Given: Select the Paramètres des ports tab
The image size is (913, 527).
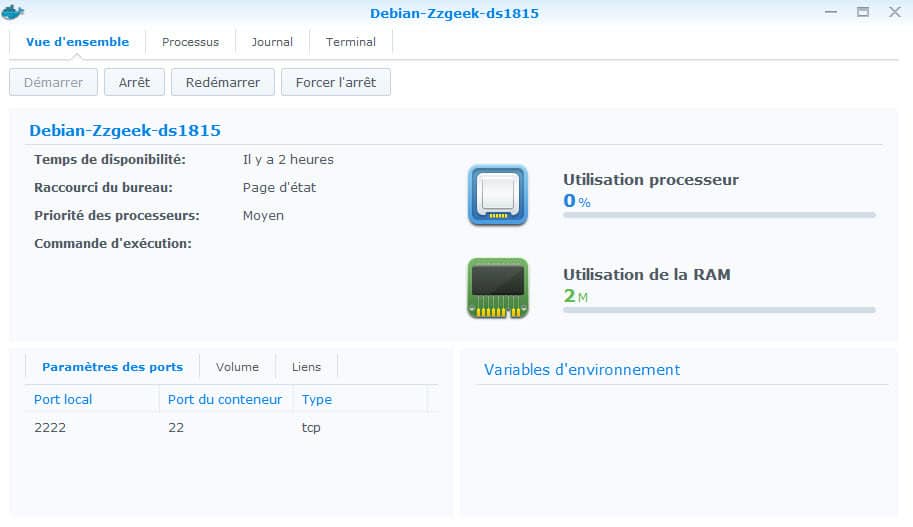Looking at the screenshot, I should coord(112,367).
